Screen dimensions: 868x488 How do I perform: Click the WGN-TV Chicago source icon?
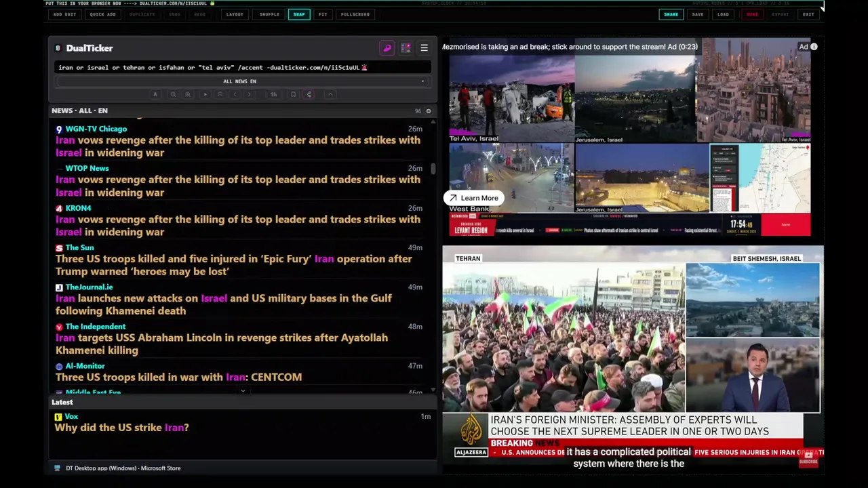pos(59,129)
